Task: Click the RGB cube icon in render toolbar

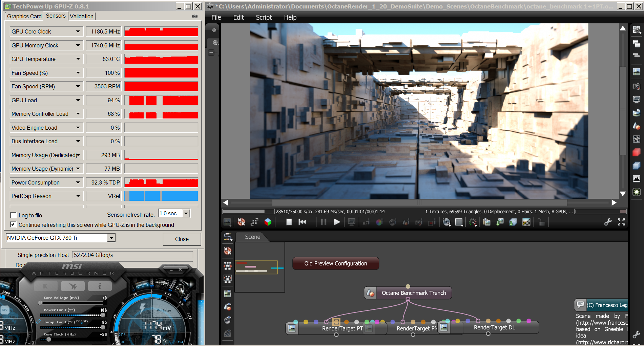Action: (268, 222)
